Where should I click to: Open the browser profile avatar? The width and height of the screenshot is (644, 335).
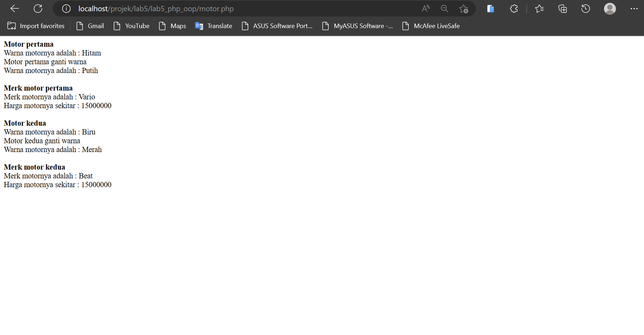pyautogui.click(x=610, y=8)
